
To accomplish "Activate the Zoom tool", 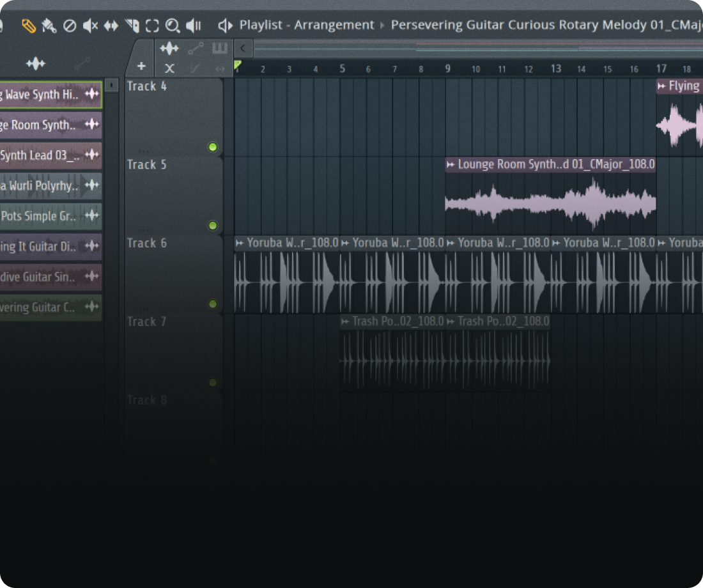I will point(173,26).
